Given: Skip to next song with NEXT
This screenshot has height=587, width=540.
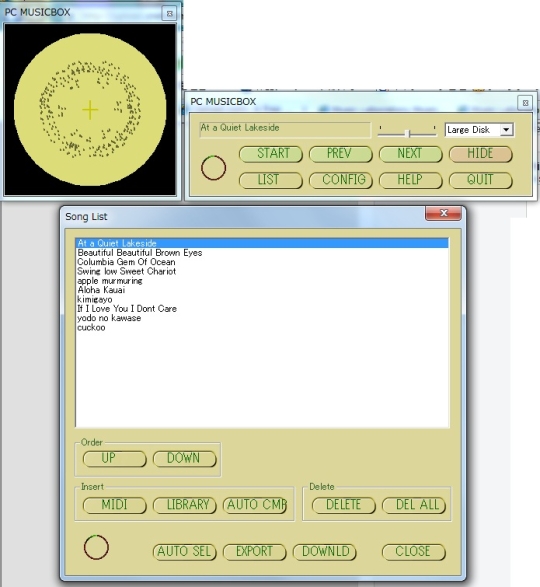Looking at the screenshot, I should pyautogui.click(x=410, y=154).
